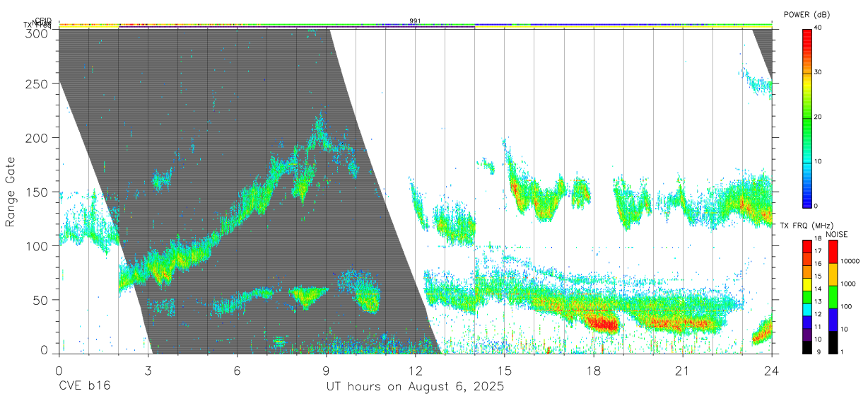Click the 300 tick on Range Gate axis

pos(38,33)
